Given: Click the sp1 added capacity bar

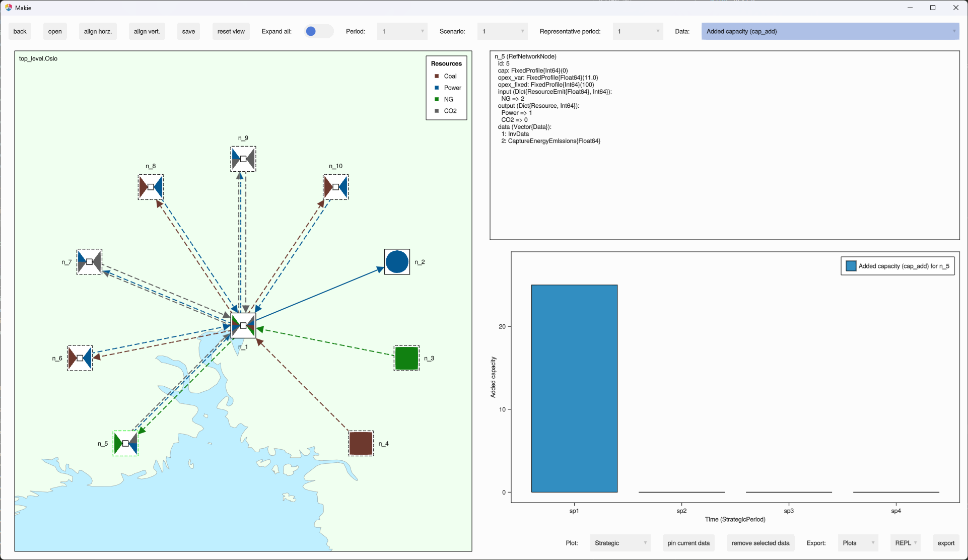Looking at the screenshot, I should [x=574, y=388].
